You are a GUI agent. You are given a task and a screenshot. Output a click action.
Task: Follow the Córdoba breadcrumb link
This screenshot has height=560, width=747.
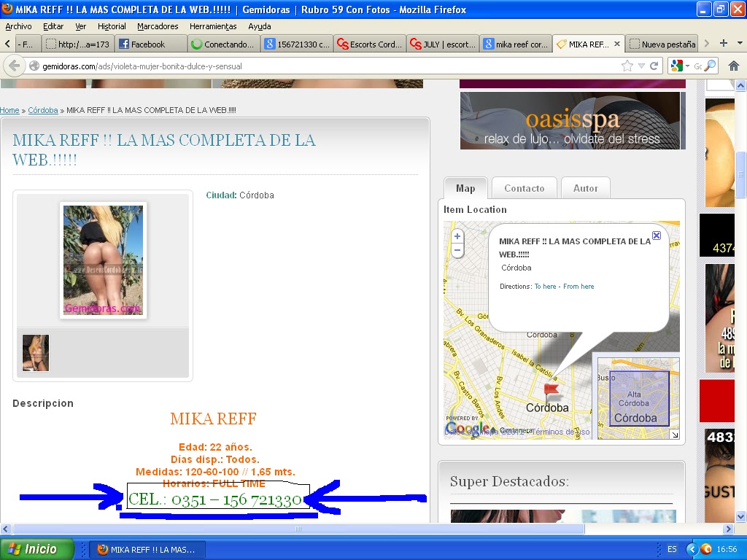tap(43, 110)
